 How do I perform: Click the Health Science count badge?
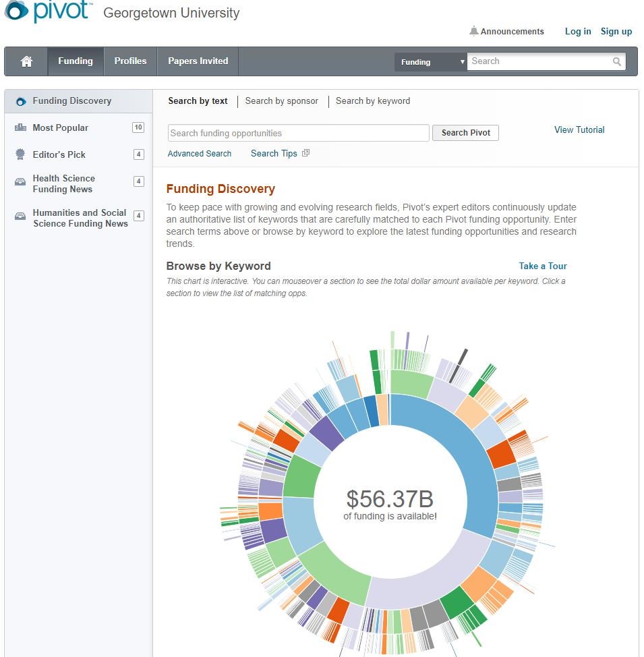[139, 181]
